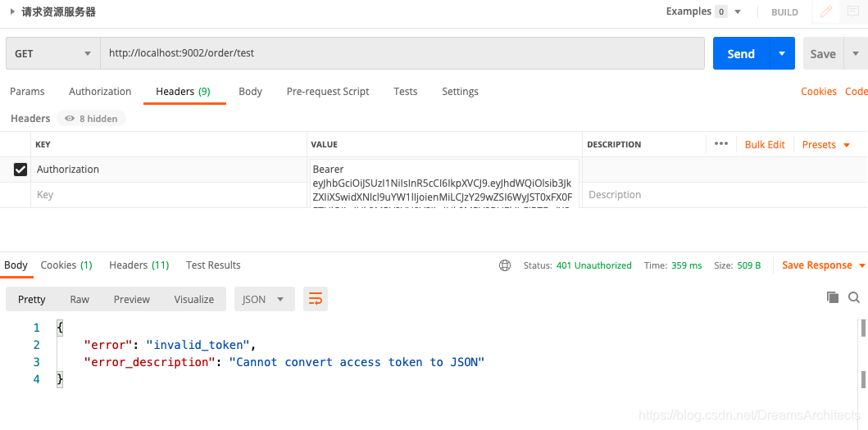This screenshot has height=430, width=868.
Task: Open the Test Results tab
Action: [x=213, y=265]
